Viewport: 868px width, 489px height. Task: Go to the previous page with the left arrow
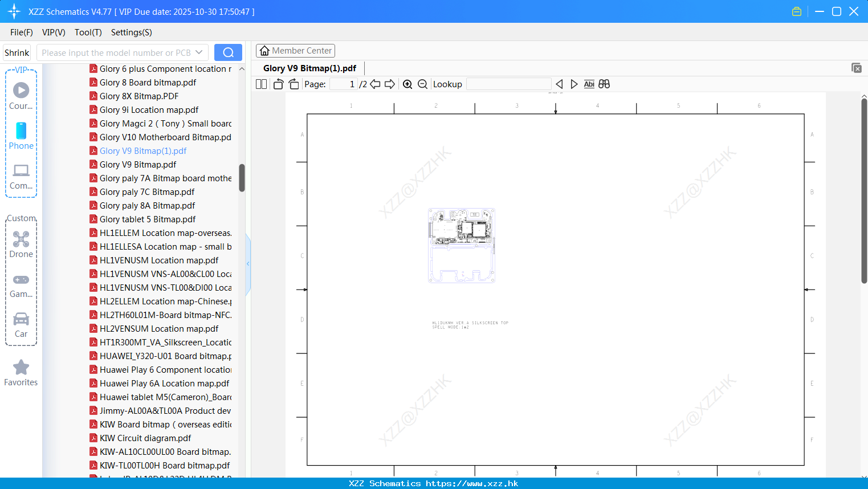(375, 84)
